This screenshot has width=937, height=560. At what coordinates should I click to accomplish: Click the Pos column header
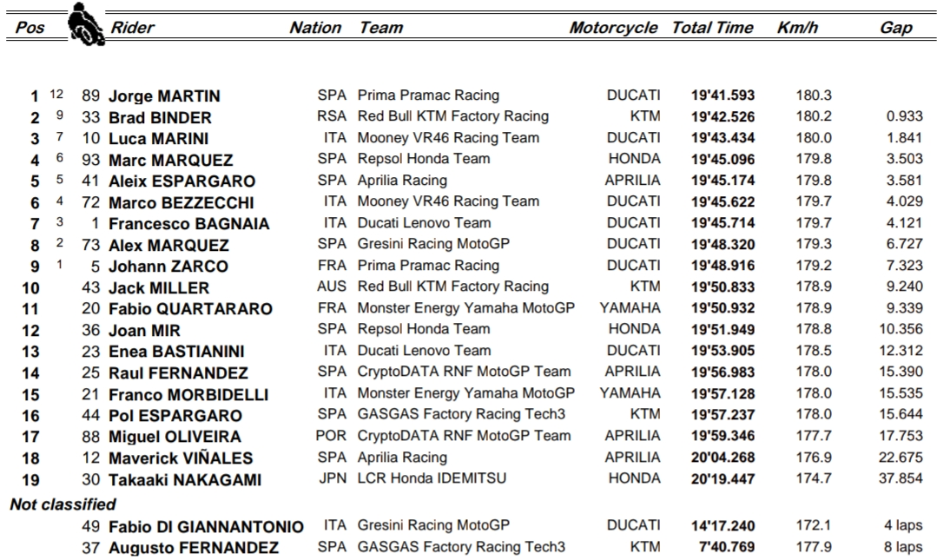(x=30, y=28)
